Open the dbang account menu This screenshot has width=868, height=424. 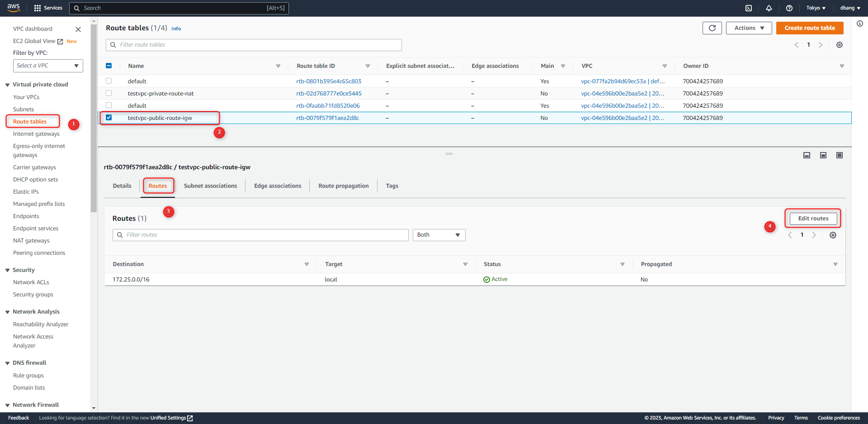(850, 8)
